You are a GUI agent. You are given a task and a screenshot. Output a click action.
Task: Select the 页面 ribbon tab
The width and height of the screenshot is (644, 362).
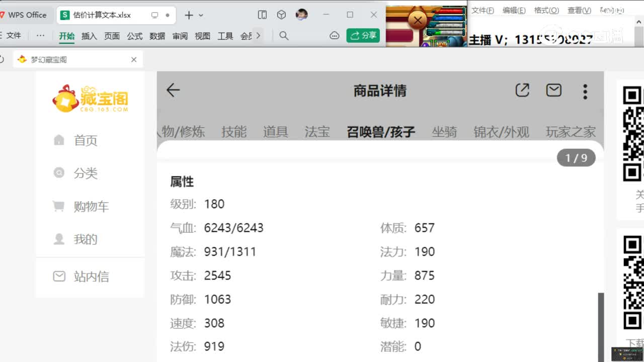point(112,36)
